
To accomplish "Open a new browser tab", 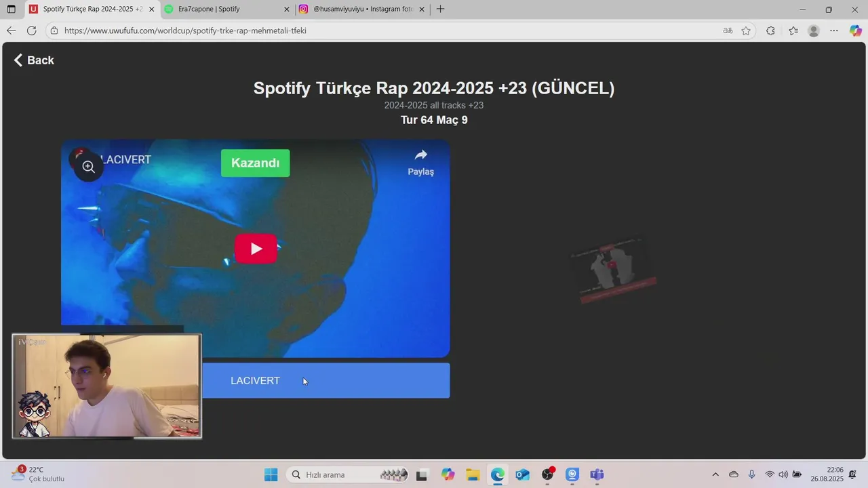I will point(441,9).
